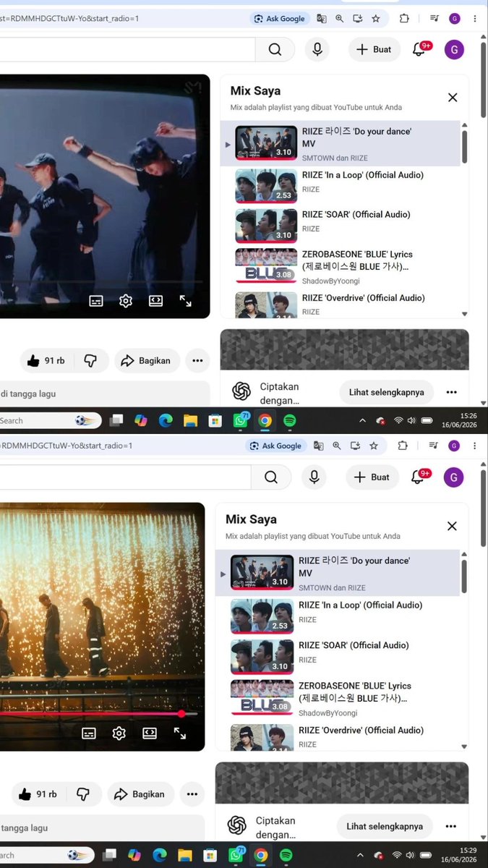Open notifications bell in upper screenshot

coord(419,49)
